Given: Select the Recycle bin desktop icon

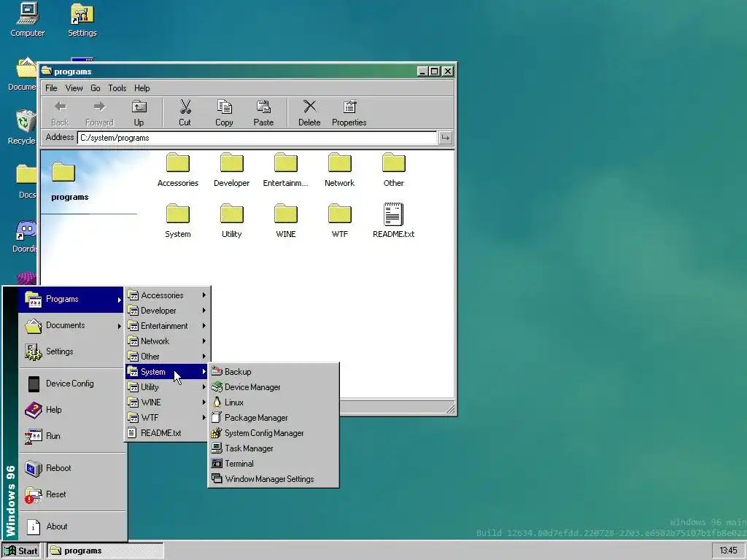Looking at the screenshot, I should pos(22,127).
